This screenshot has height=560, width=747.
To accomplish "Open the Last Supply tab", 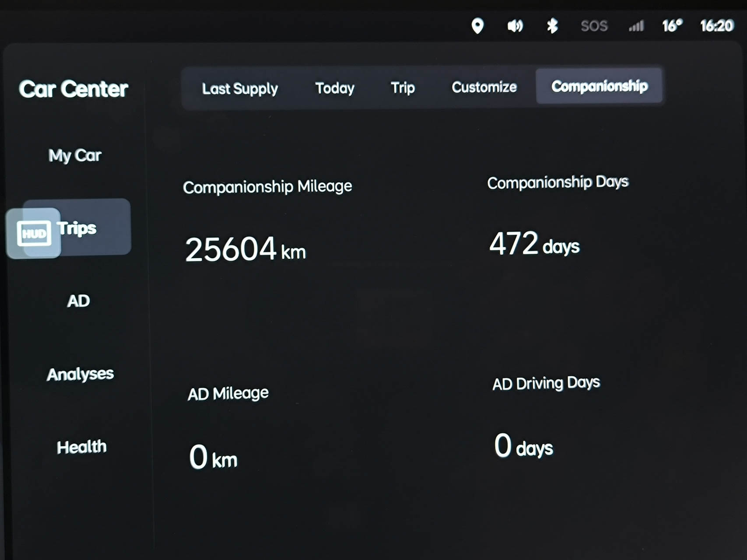I will pyautogui.click(x=240, y=89).
